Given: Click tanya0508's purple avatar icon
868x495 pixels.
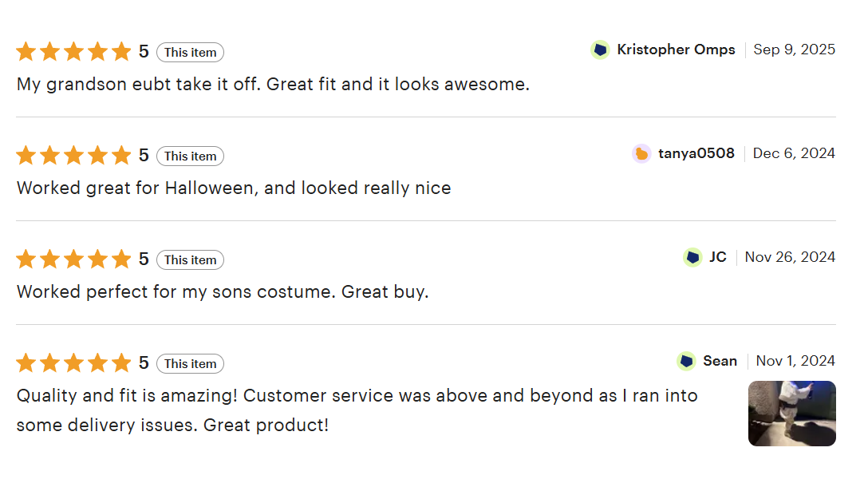Looking at the screenshot, I should [x=641, y=153].
